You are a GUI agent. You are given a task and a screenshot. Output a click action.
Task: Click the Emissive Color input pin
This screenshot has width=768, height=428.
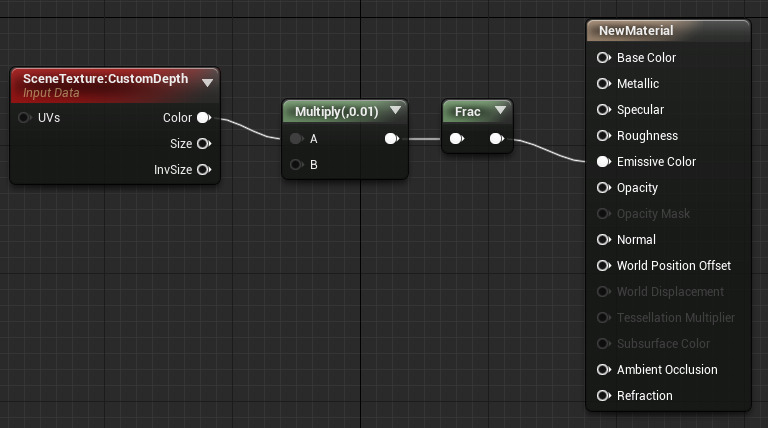[x=603, y=162]
